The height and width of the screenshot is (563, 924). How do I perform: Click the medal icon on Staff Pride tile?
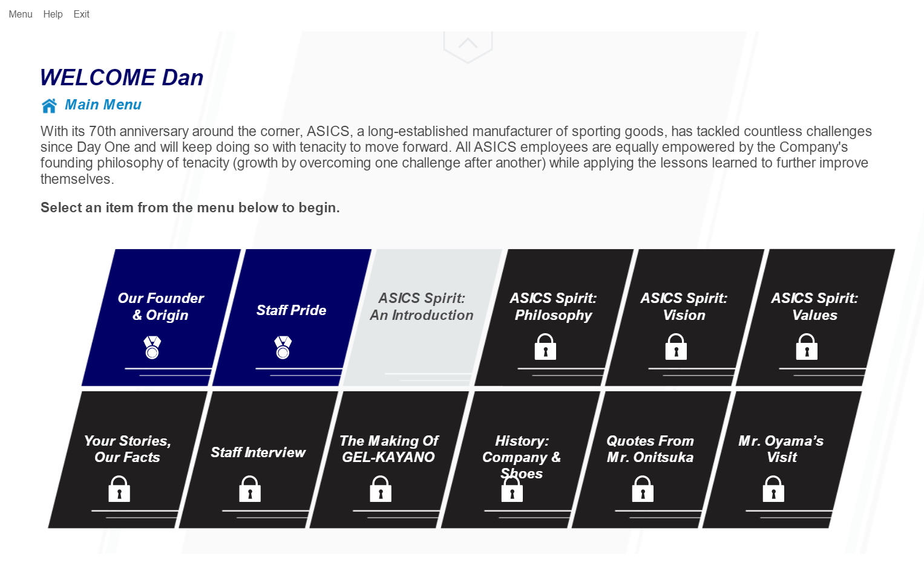pos(283,348)
